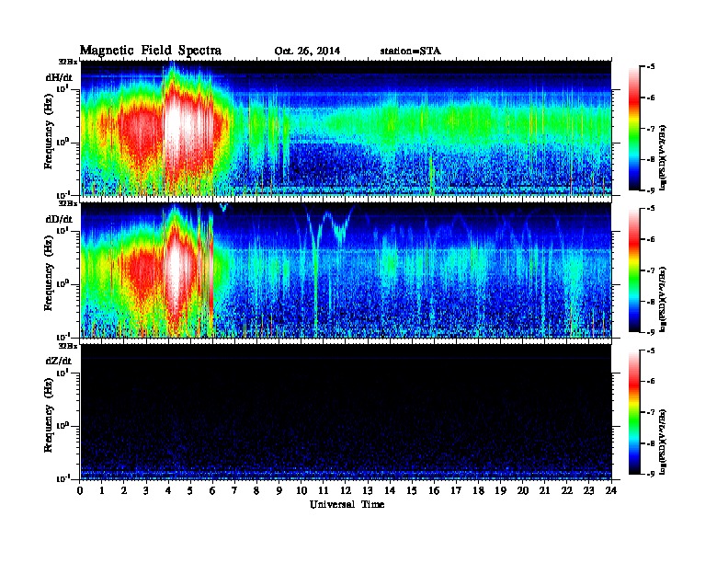Click the dH/dt spectrogram plot
The height and width of the screenshot is (563, 728).
pos(346,128)
